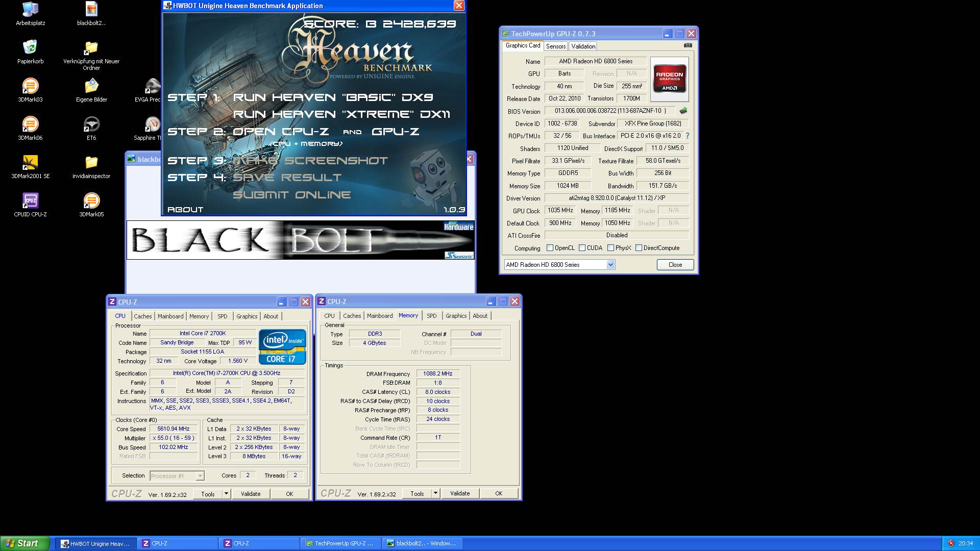The width and height of the screenshot is (980, 551).
Task: Click the GPU-Z Driver Version field
Action: [x=617, y=198]
